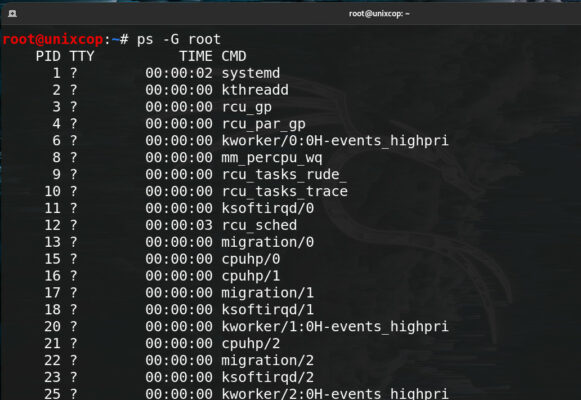Click the kworker/1:0H-events_highpri entry
581x400 pixels.
[335, 327]
